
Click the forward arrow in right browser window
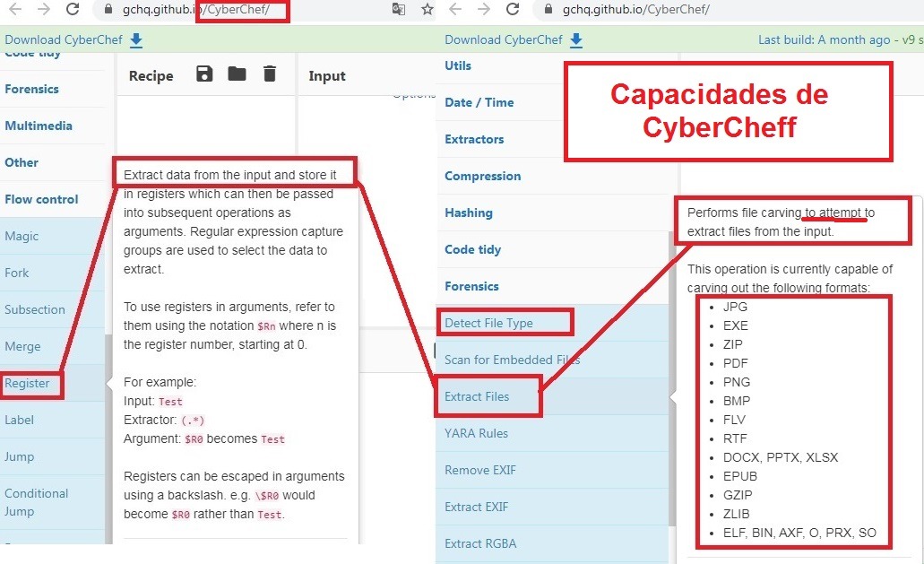pyautogui.click(x=484, y=9)
